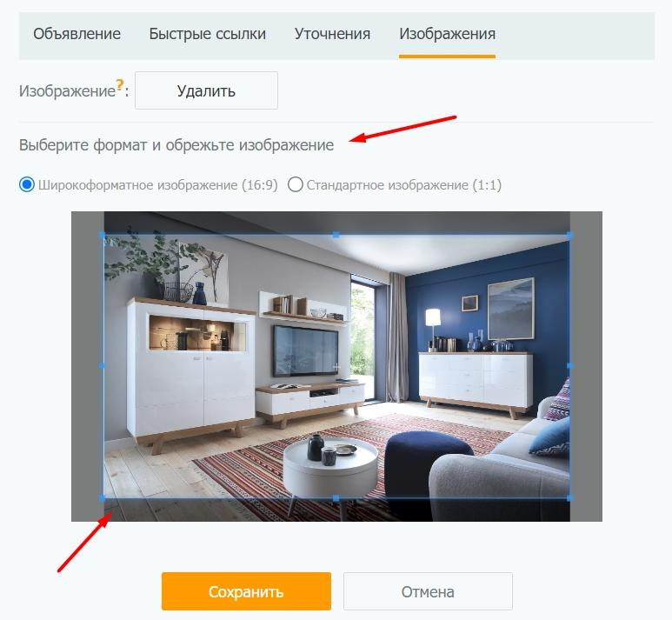Open the Объявление tab
Image resolution: width=672 pixels, height=620 pixels.
coord(77,34)
